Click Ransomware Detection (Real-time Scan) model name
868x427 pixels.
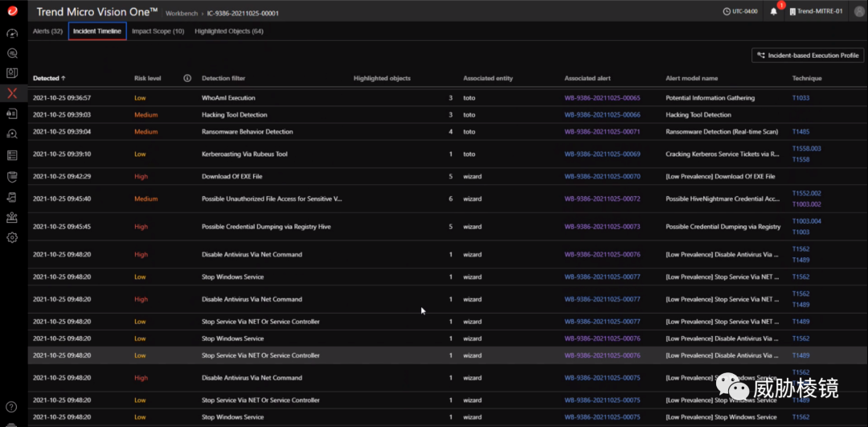(x=722, y=132)
